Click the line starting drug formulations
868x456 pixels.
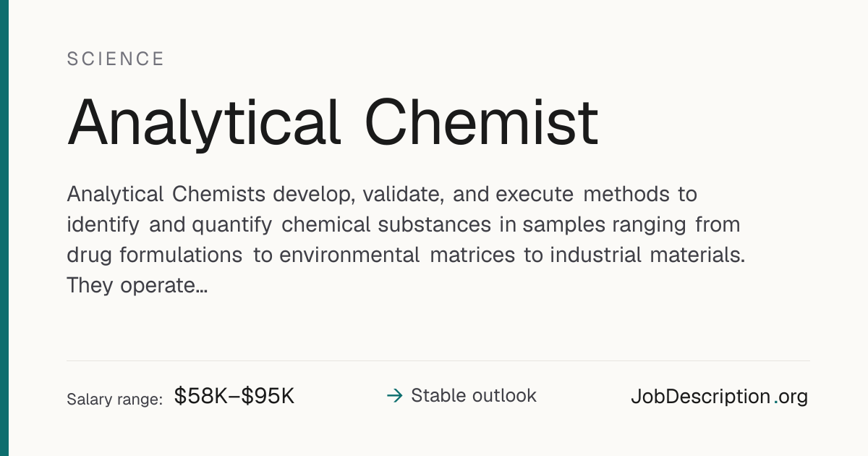(406, 256)
